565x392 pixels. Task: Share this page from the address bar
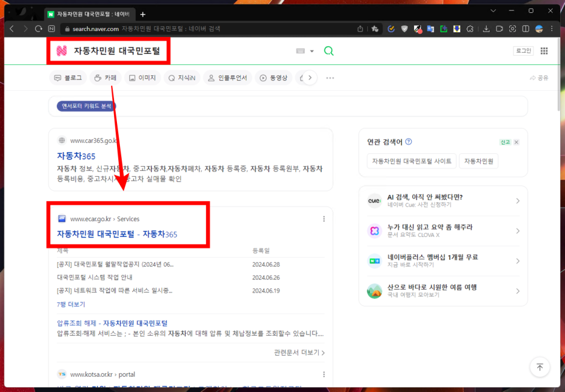click(x=360, y=29)
